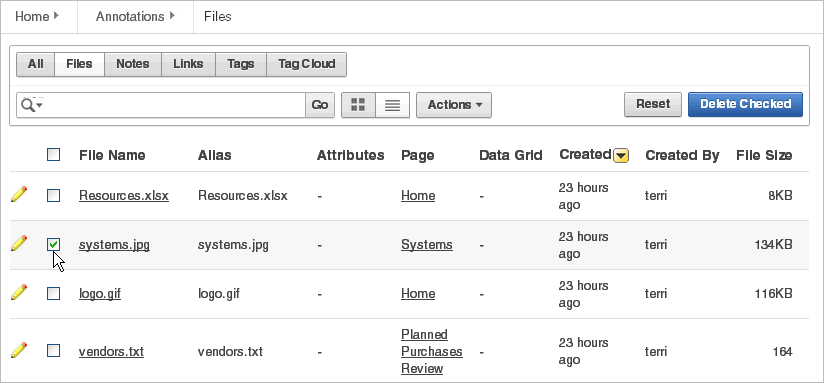Click the Go search button
This screenshot has height=383, width=824.
[320, 105]
